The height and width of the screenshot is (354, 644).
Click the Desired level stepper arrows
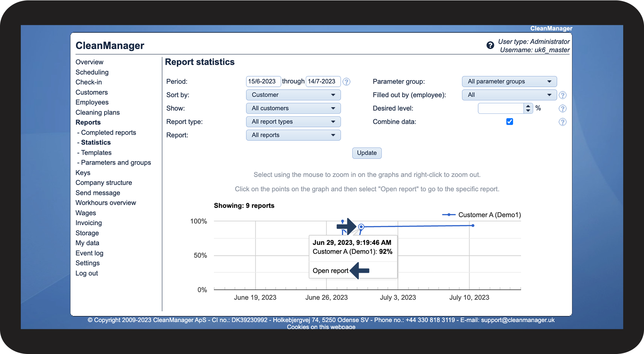(528, 108)
